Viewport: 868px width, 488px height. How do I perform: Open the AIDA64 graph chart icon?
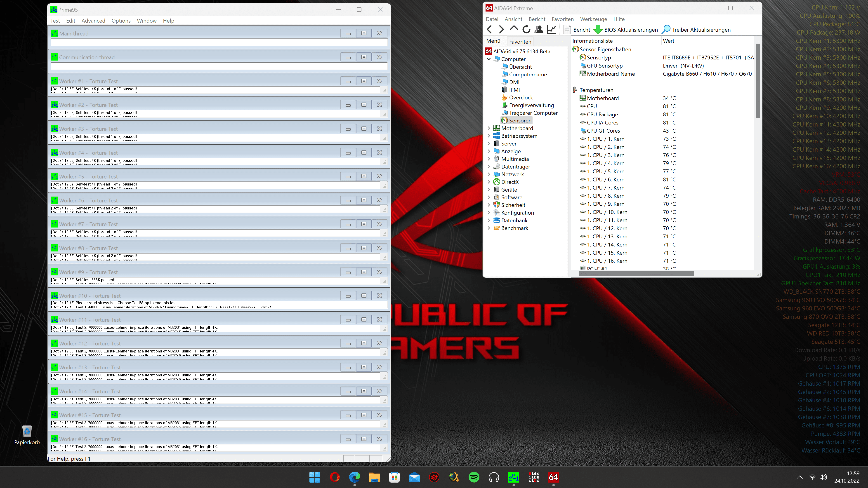pyautogui.click(x=551, y=30)
